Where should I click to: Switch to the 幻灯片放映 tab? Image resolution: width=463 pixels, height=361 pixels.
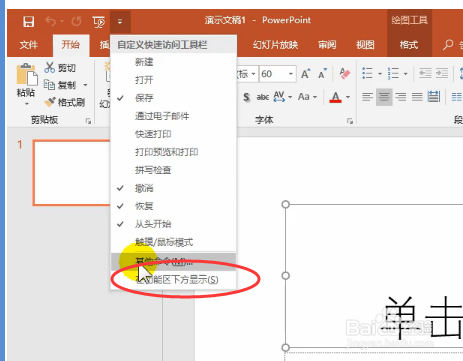(275, 45)
